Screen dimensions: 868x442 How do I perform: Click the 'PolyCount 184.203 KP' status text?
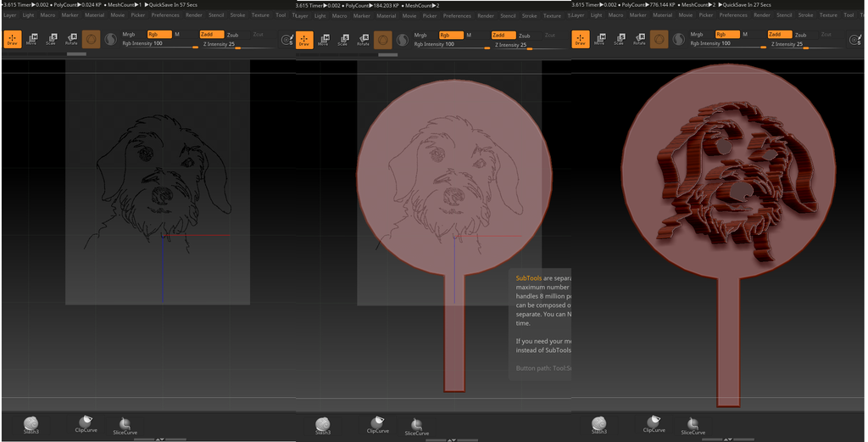click(x=372, y=5)
